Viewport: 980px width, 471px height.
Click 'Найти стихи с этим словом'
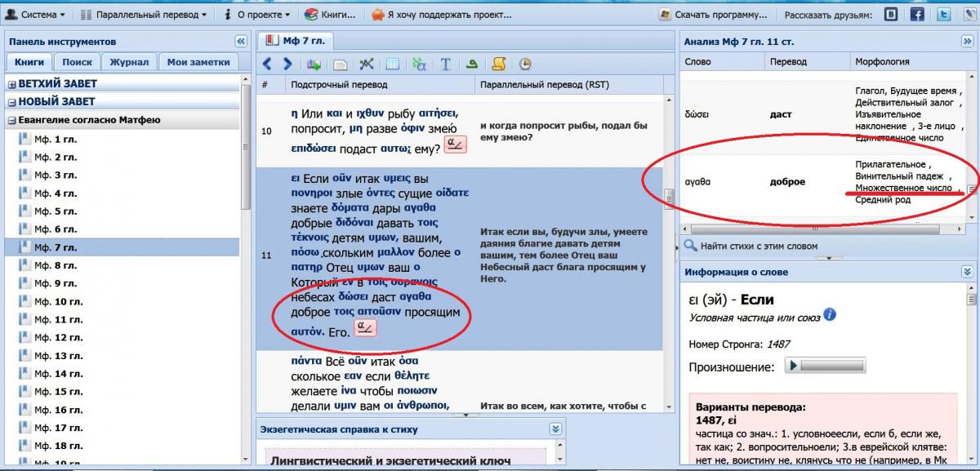pos(757,246)
